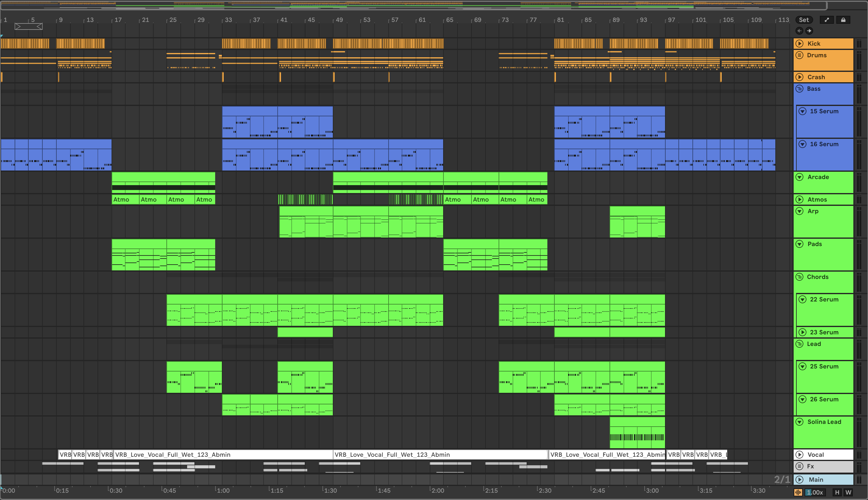The image size is (868, 500).
Task: Fold the Bass group track
Action: tap(800, 89)
